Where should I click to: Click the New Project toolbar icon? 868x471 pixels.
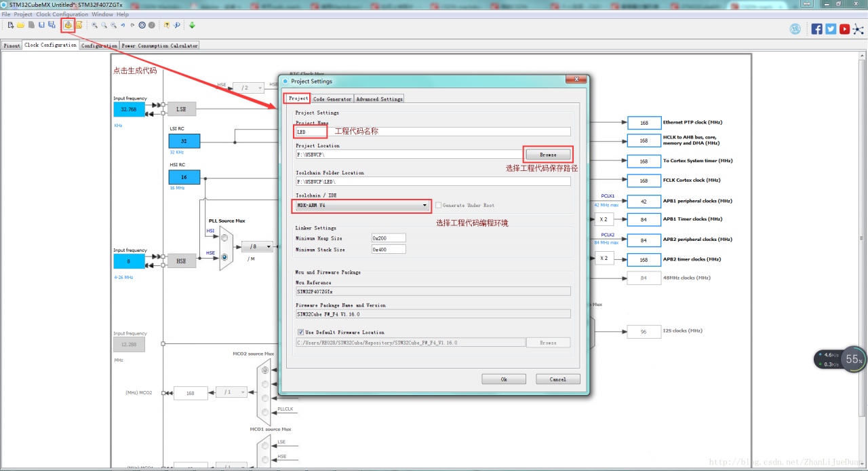(x=11, y=25)
